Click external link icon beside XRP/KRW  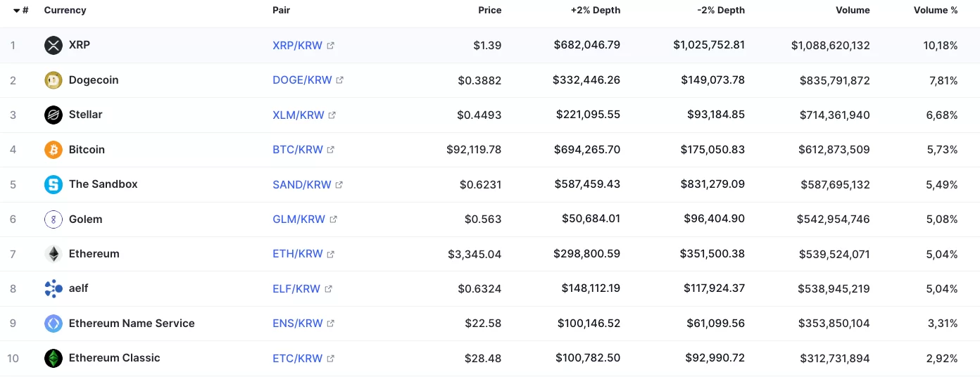(331, 46)
